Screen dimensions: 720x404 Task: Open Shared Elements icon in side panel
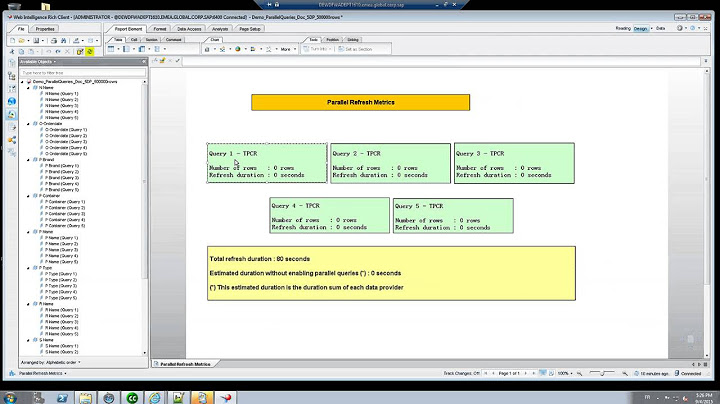coord(12,140)
